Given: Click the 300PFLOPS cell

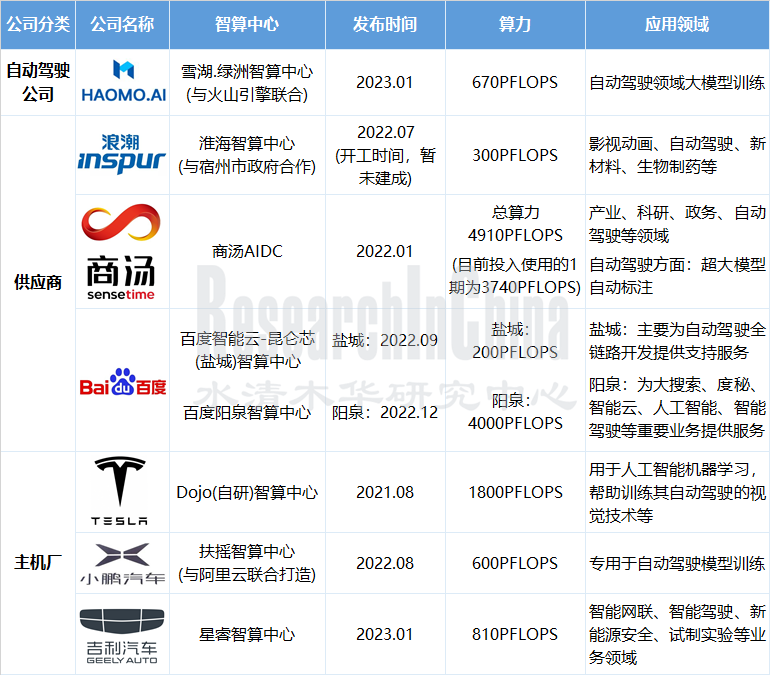Looking at the screenshot, I should pos(515,155).
